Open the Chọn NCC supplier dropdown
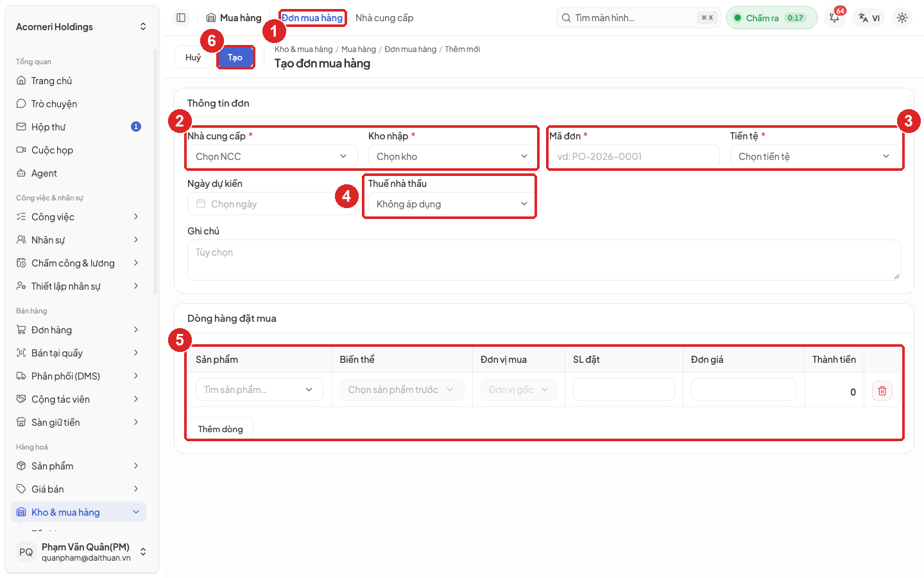Viewport: 924px width, 578px height. pyautogui.click(x=272, y=157)
